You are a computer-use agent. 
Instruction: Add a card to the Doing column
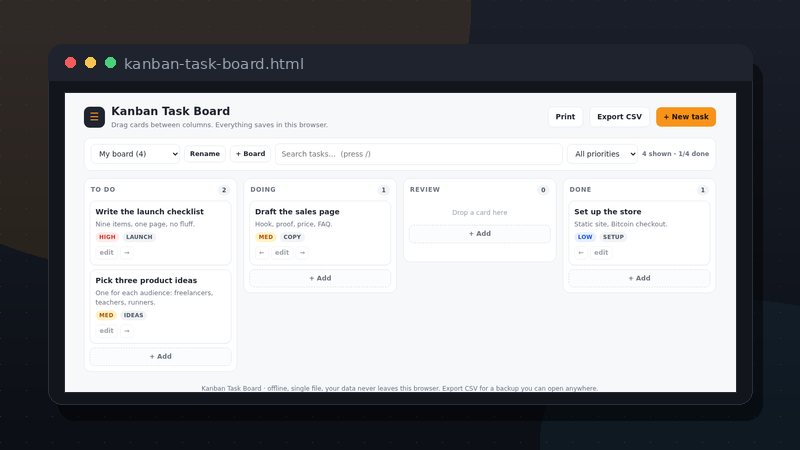320,278
